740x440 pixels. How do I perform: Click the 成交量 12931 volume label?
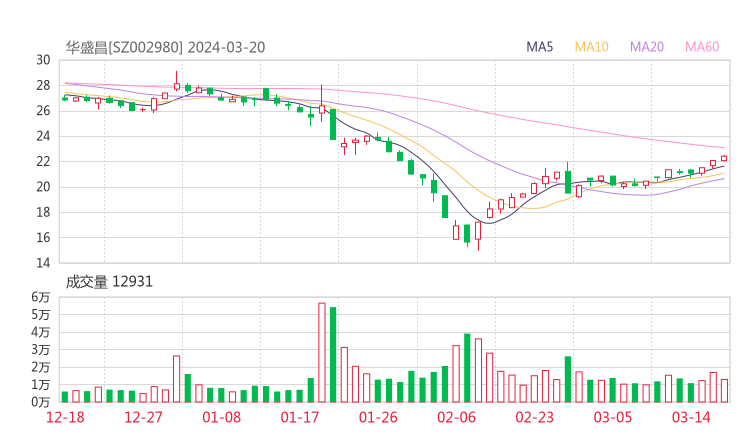coord(109,282)
